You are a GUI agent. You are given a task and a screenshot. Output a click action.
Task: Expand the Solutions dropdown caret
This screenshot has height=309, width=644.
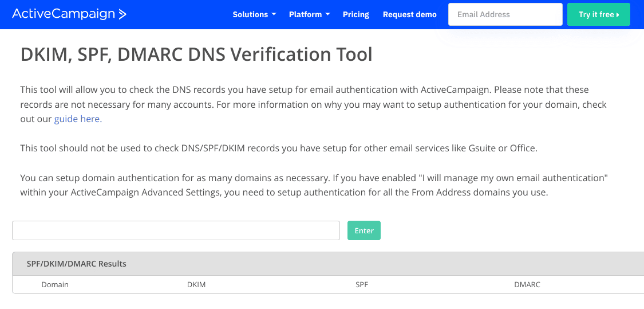[x=274, y=14]
